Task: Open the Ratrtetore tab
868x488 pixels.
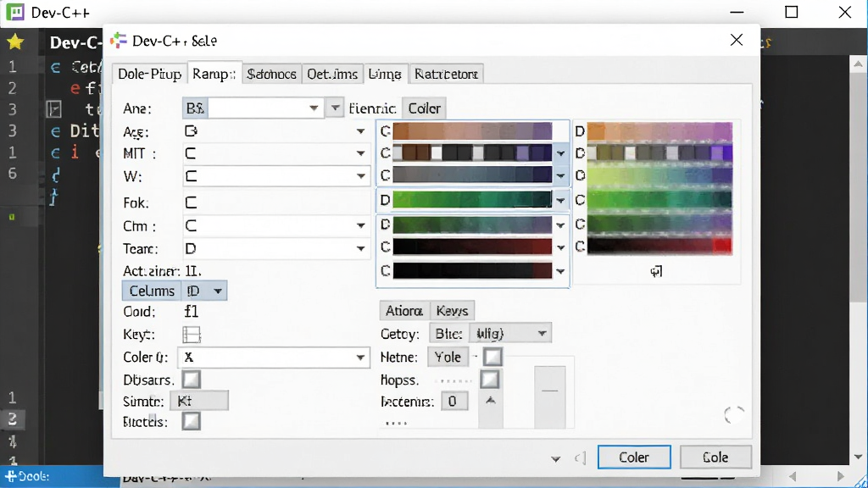Action: click(x=446, y=75)
